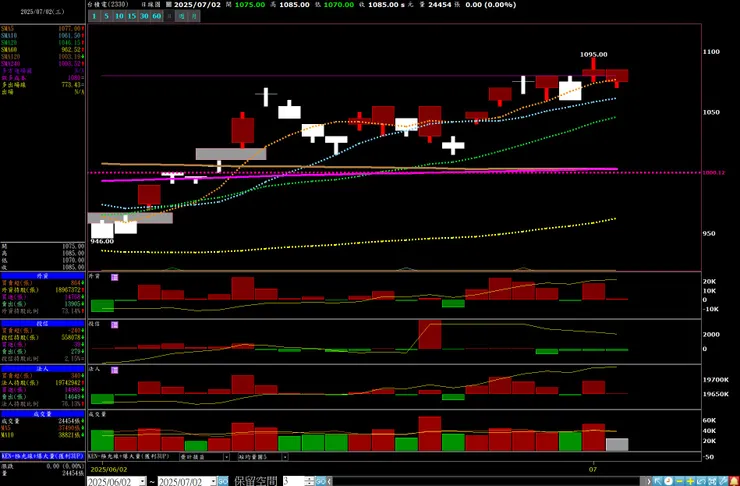Click the 成交量 blue header in sidebar

point(42,414)
